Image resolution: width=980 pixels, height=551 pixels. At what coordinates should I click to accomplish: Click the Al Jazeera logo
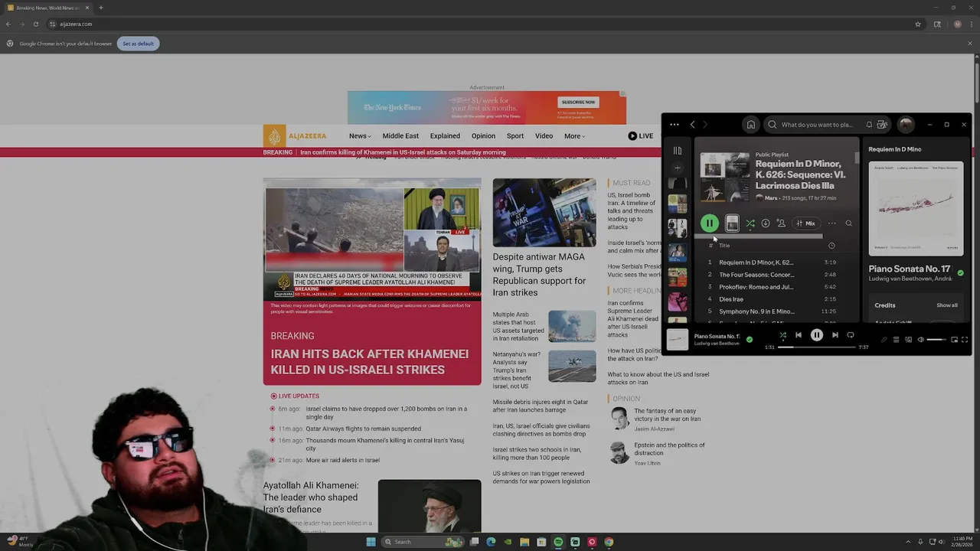click(x=296, y=136)
